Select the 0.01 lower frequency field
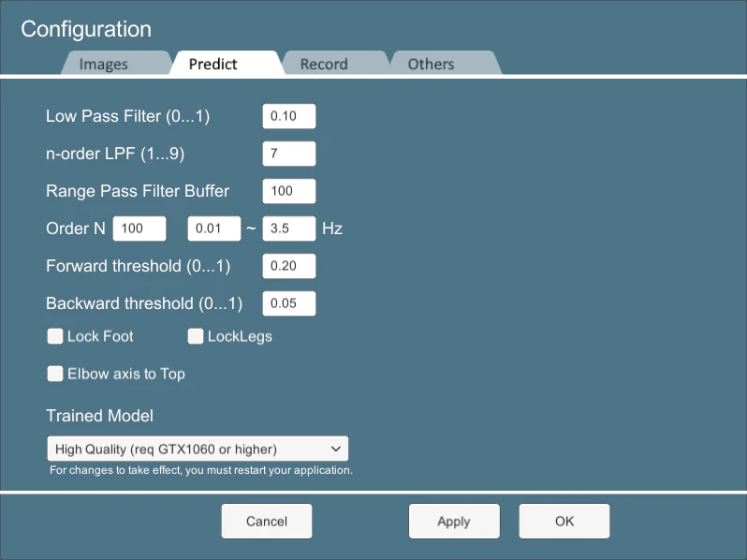This screenshot has width=747, height=560. pos(214,228)
